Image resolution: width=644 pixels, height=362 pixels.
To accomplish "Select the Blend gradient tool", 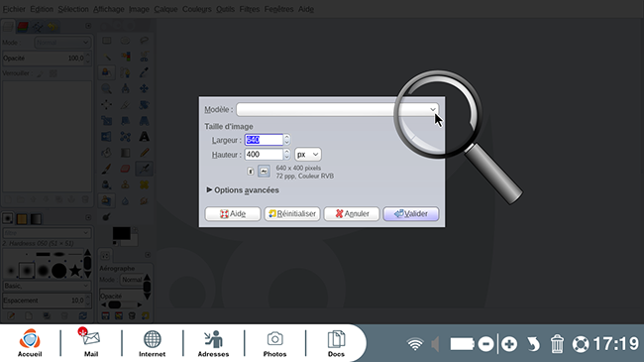I will [x=125, y=153].
